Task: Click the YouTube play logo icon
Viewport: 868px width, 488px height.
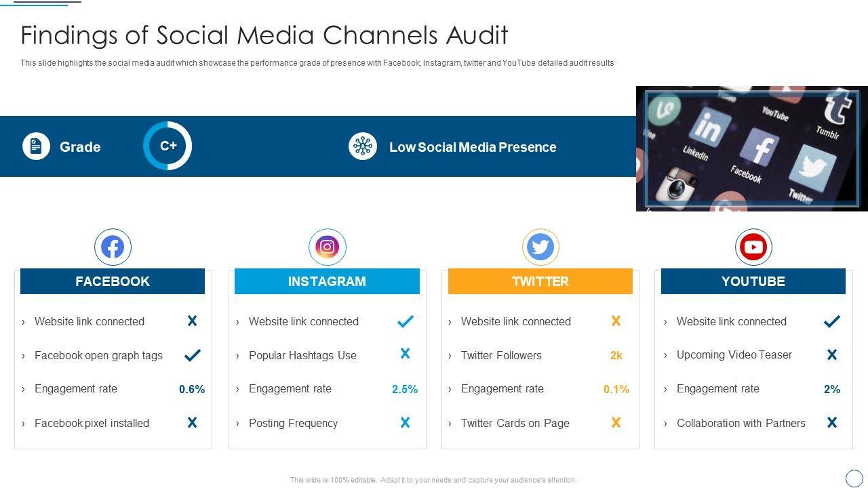Action: tap(753, 247)
